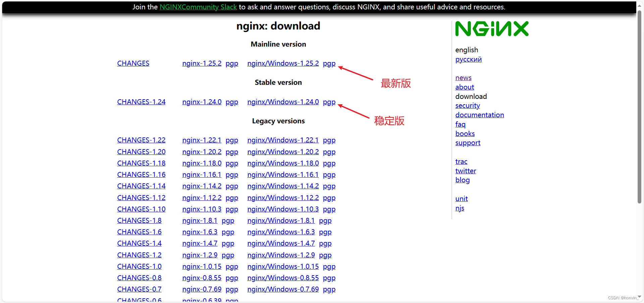The width and height of the screenshot is (644, 303).
Task: Open CHANGES-1.16 link
Action: click(x=141, y=175)
